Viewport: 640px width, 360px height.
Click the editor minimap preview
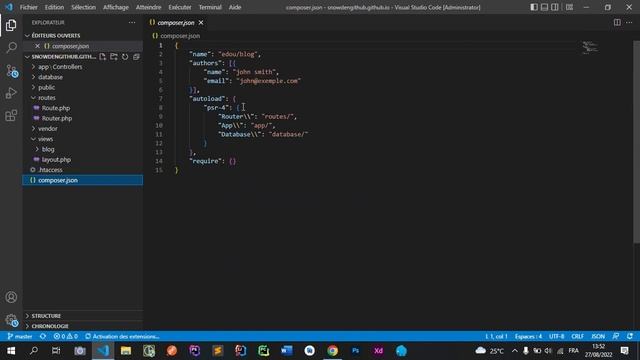(590, 47)
